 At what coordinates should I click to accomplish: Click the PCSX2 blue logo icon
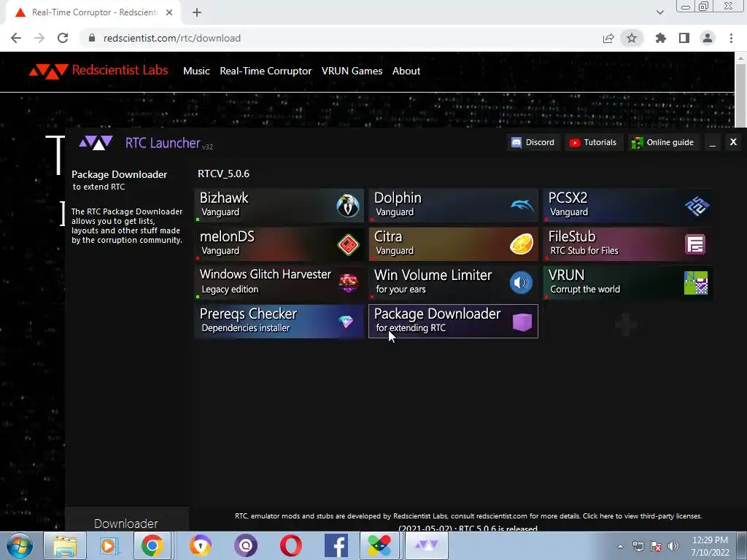[x=697, y=206]
